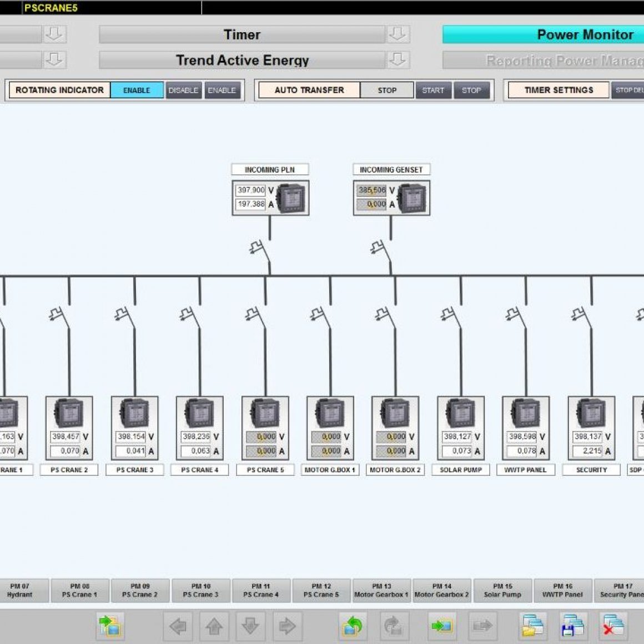Open the Solar Pump power meter icon

pyautogui.click(x=460, y=414)
